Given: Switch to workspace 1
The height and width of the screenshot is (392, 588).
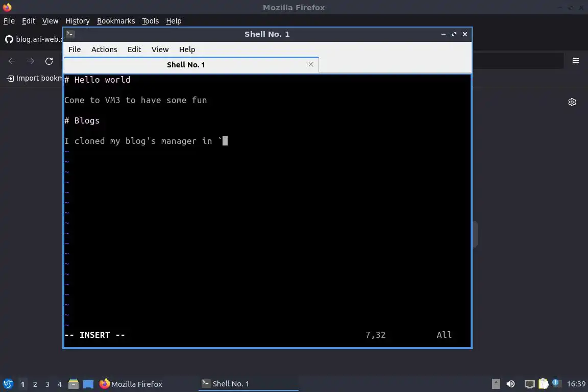Looking at the screenshot, I should pos(22,384).
